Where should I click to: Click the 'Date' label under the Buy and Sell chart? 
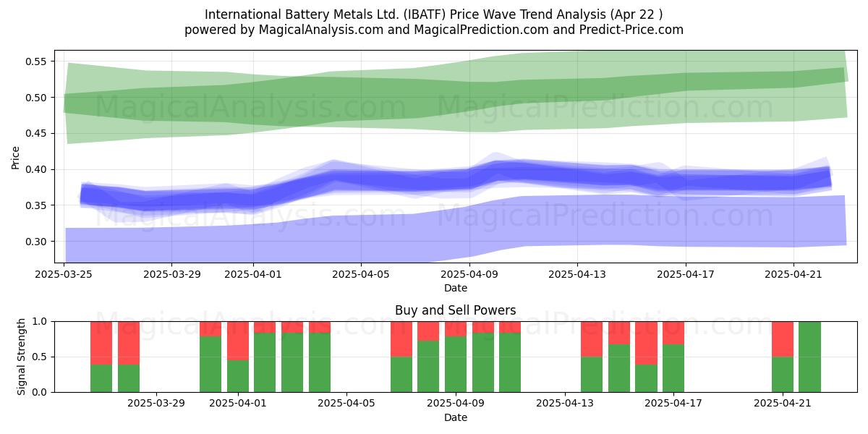[456, 417]
